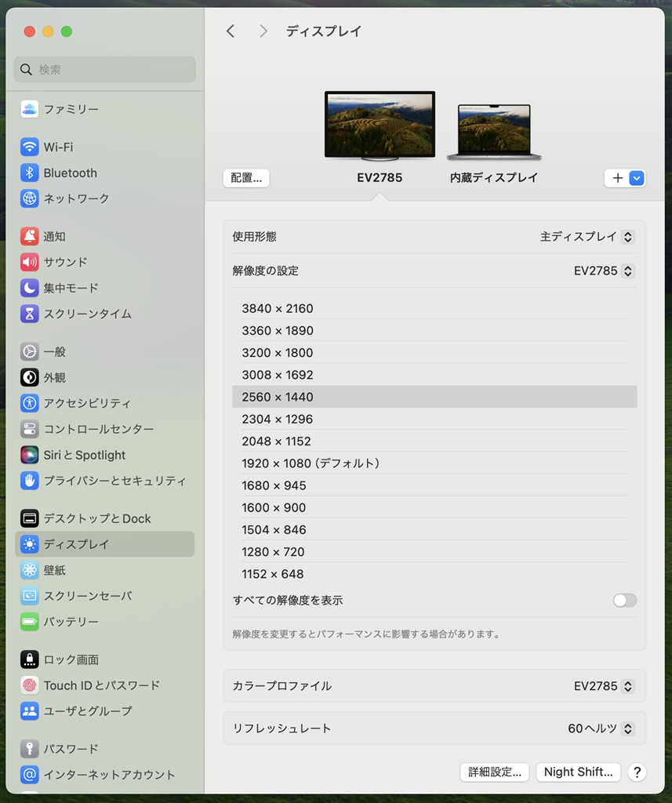Image resolution: width=672 pixels, height=803 pixels.
Task: Select resolution 1680 × 945
Action: pyautogui.click(x=434, y=485)
